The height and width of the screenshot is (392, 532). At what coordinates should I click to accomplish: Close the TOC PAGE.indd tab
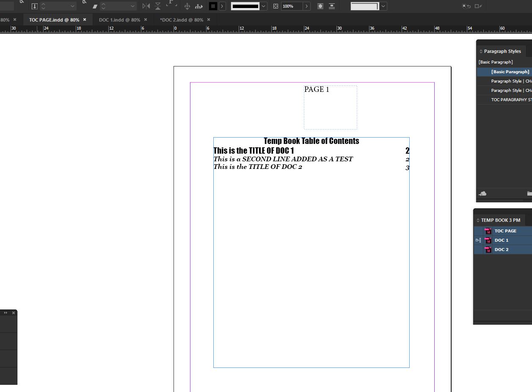click(85, 19)
